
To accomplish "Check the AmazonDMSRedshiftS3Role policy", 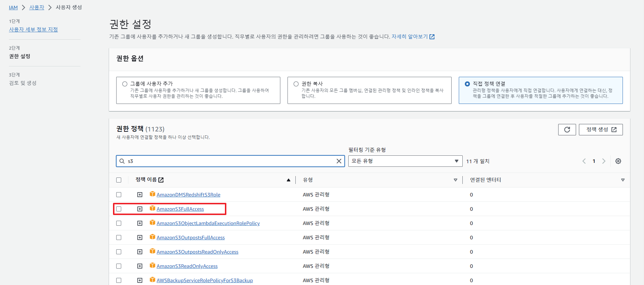I will click(x=119, y=195).
